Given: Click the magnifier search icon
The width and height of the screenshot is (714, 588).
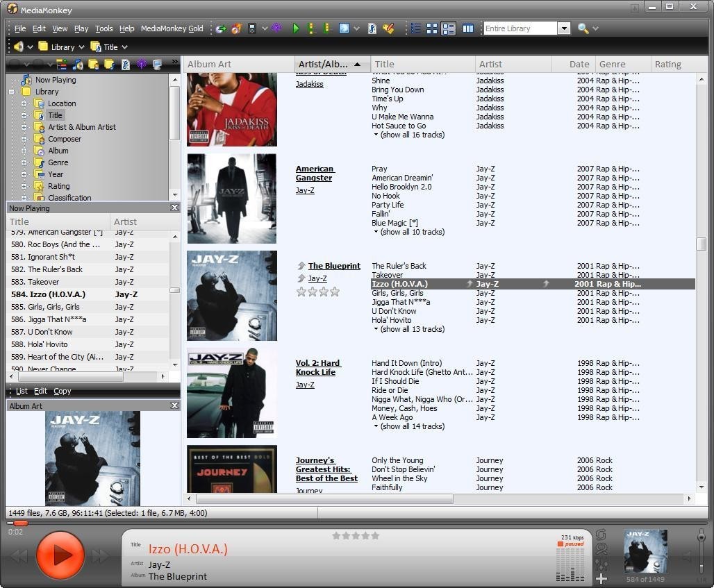Looking at the screenshot, I should pos(583,28).
